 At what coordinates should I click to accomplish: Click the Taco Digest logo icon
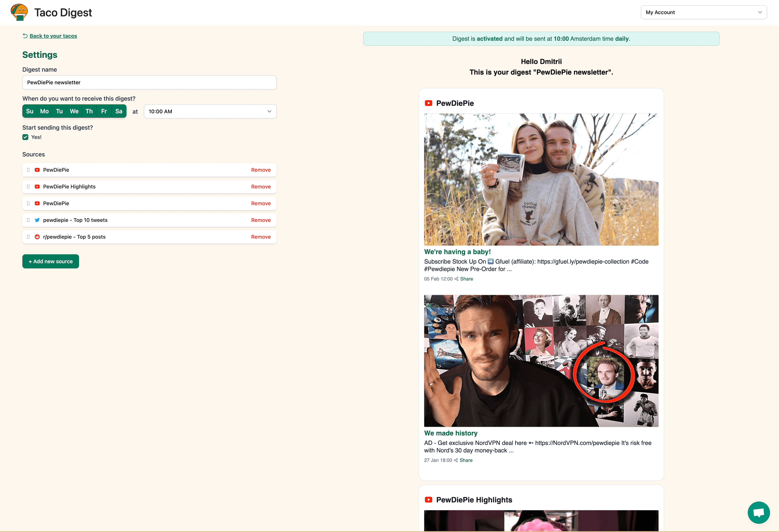click(19, 12)
